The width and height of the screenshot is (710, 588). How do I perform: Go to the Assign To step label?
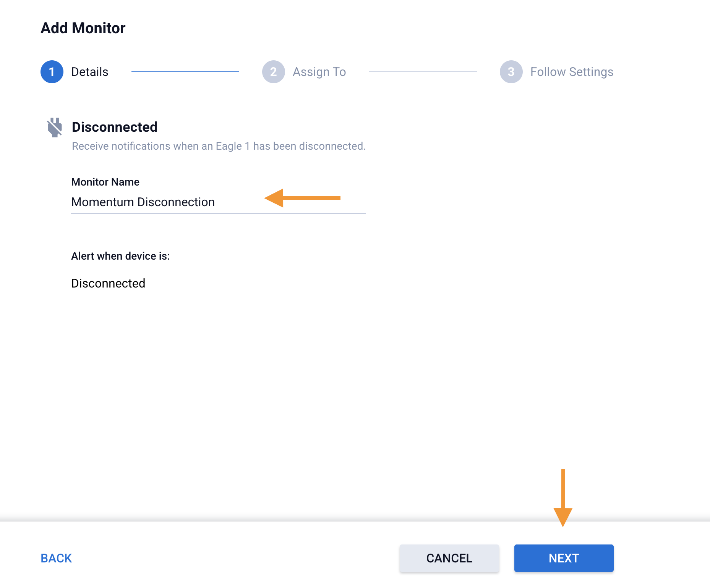click(319, 72)
